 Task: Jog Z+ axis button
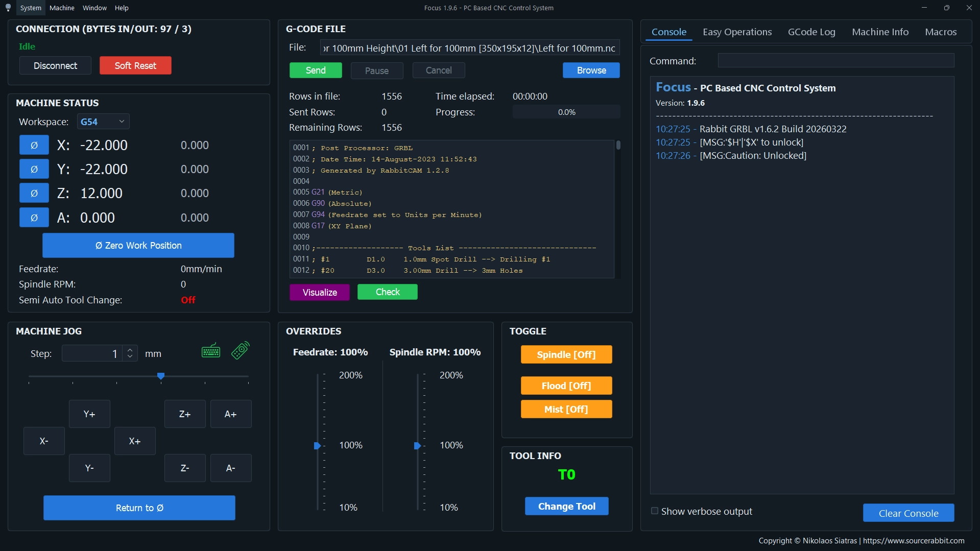click(185, 414)
